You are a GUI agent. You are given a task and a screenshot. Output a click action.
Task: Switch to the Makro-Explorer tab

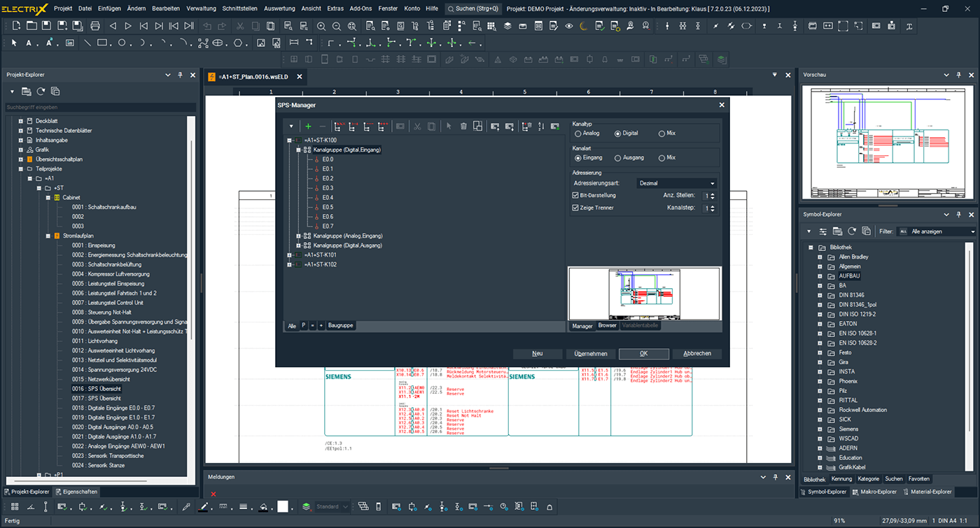pos(876,492)
